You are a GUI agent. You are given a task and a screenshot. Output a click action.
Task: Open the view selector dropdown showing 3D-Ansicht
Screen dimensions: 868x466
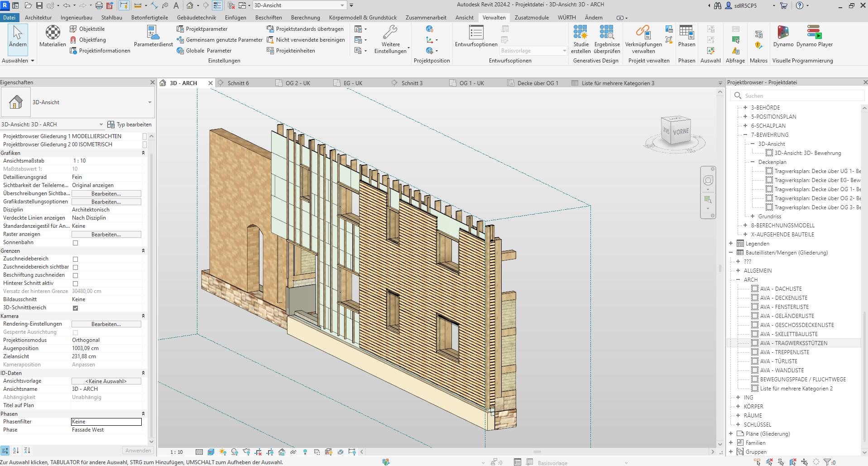343,5
